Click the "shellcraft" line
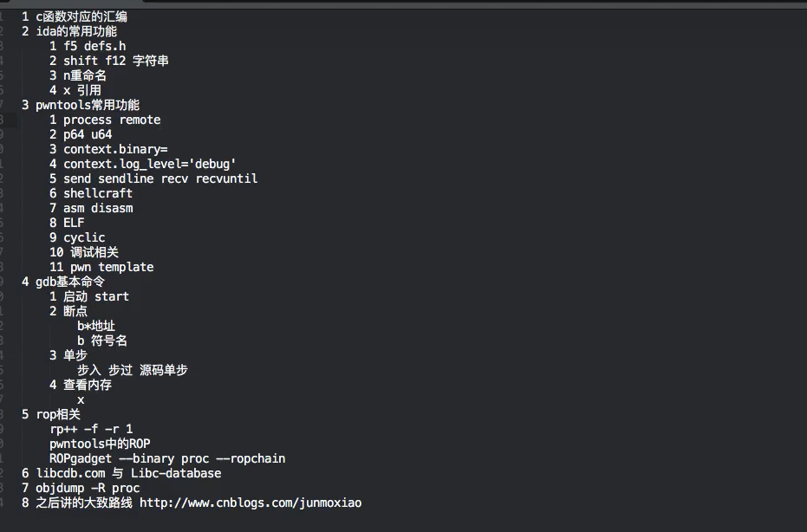This screenshot has height=532, width=807. 98,193
